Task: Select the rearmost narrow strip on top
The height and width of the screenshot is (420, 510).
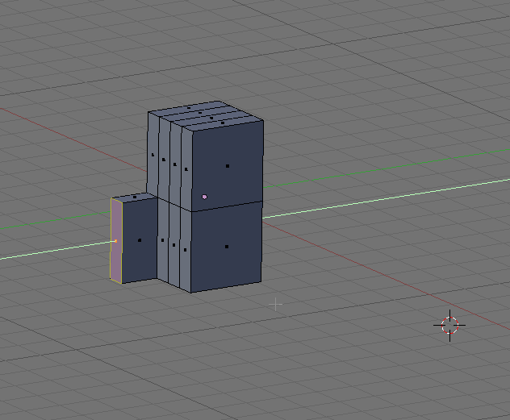Action: pyautogui.click(x=189, y=108)
